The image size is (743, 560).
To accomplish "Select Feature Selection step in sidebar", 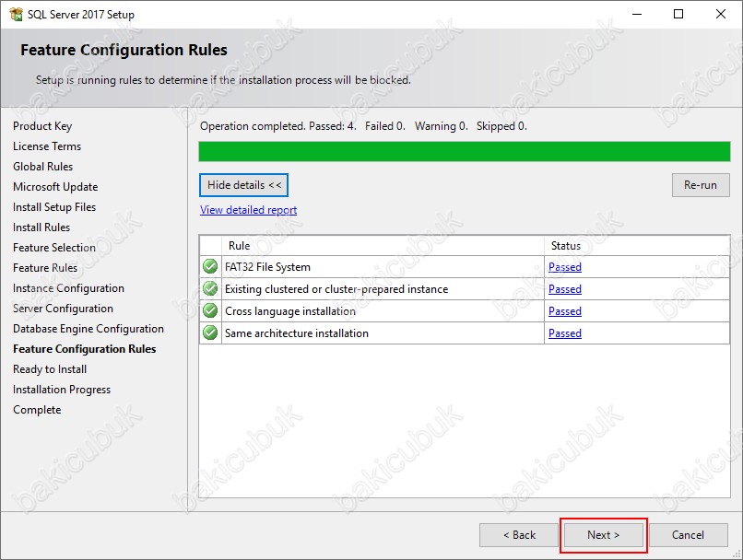I will click(54, 248).
